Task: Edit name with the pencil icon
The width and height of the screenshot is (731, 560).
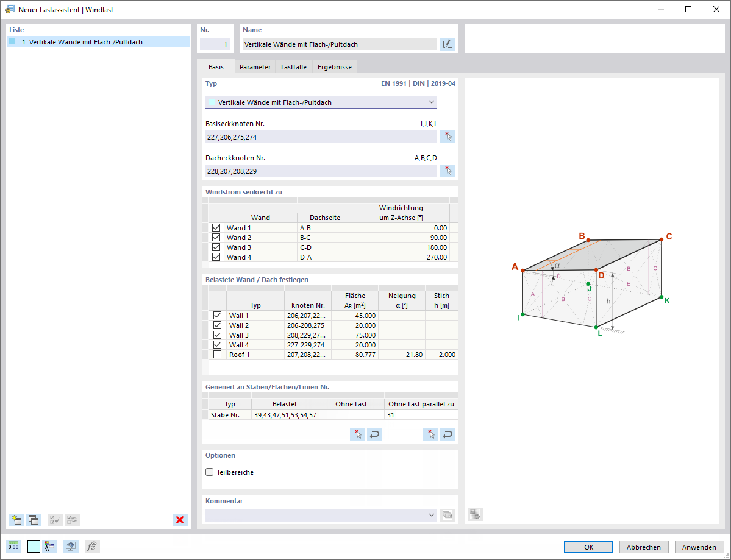Action: 448,44
